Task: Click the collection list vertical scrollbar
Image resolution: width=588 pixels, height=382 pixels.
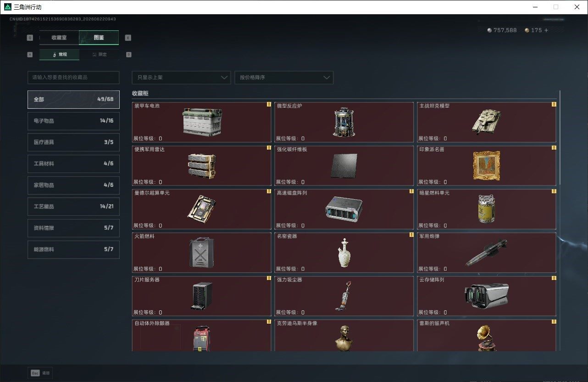Action: (x=560, y=138)
